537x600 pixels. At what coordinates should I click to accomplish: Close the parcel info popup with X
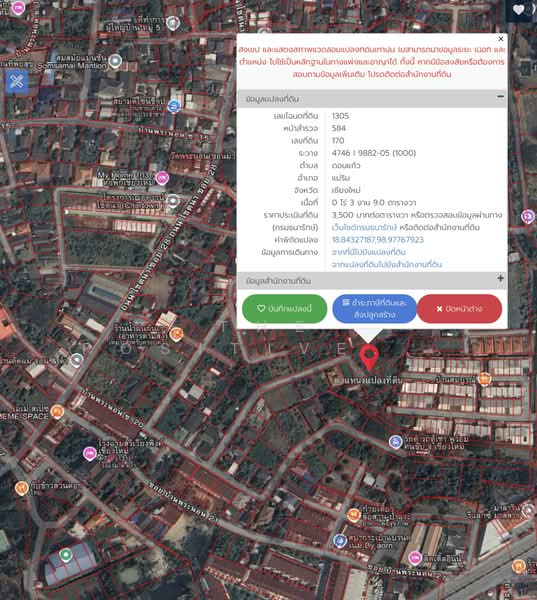tap(501, 39)
